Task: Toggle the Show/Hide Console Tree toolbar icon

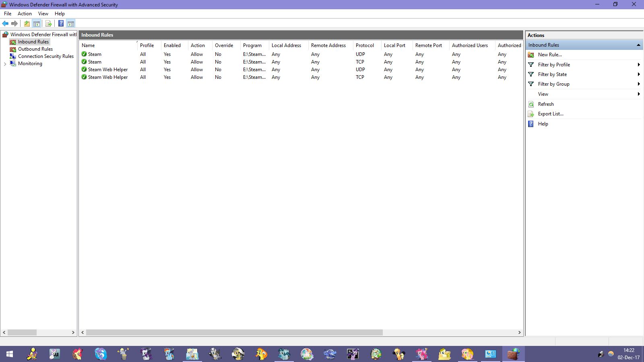Action: pos(37,23)
